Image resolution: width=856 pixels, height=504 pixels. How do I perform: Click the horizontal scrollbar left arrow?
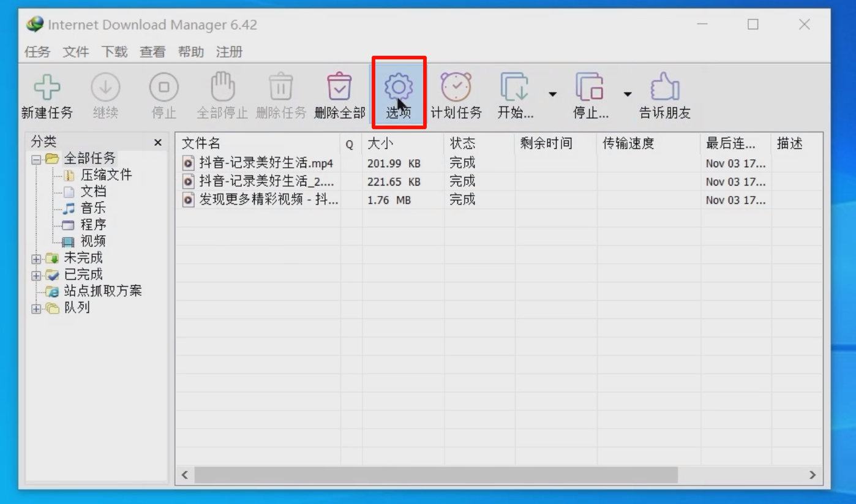click(186, 475)
